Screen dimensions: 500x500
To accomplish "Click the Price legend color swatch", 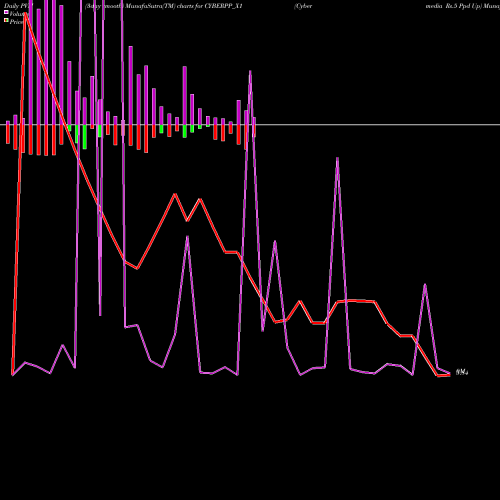I will [6, 21].
